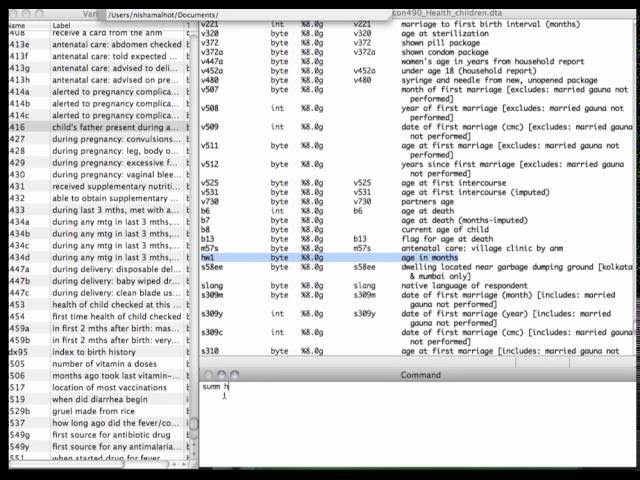Viewport: 640px width, 480px height.
Task: Click s58ee dwelling near garbage row
Action: pos(416,272)
